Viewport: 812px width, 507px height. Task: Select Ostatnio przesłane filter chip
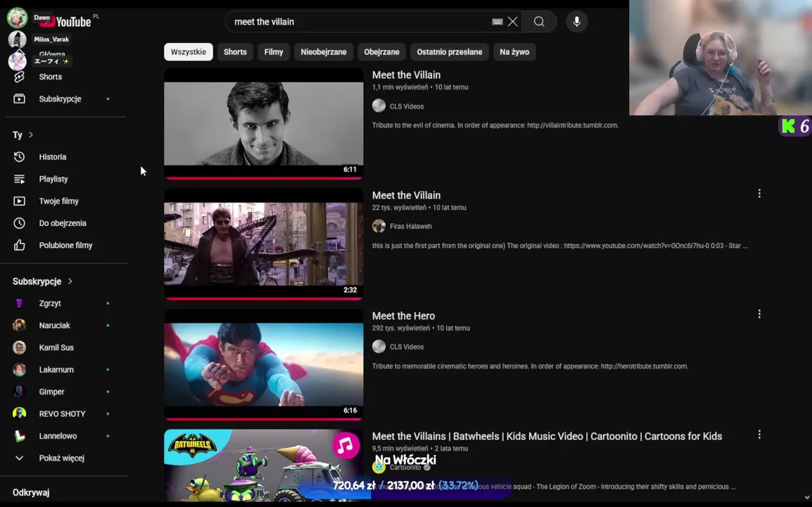(450, 52)
